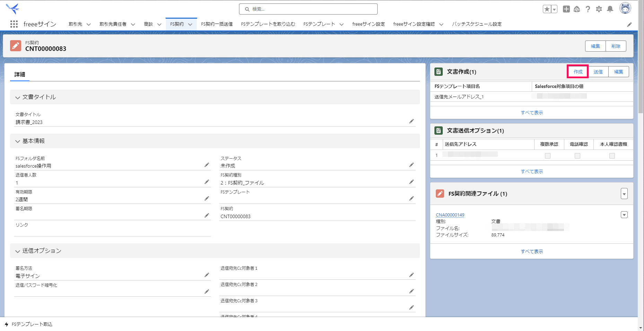The image size is (644, 331).
Task: Edit the ステータス field pencil icon
Action: pyautogui.click(x=412, y=165)
